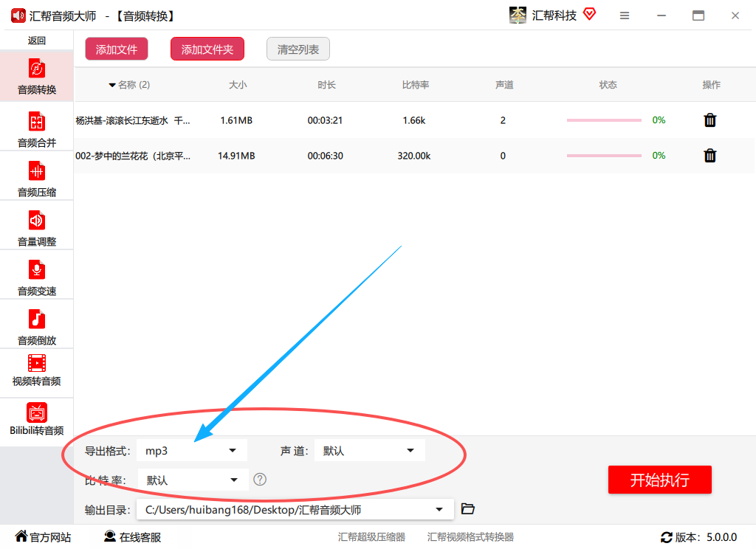Click the 00:06:30 duration cell
Screen dimensions: 756x549
pos(325,156)
